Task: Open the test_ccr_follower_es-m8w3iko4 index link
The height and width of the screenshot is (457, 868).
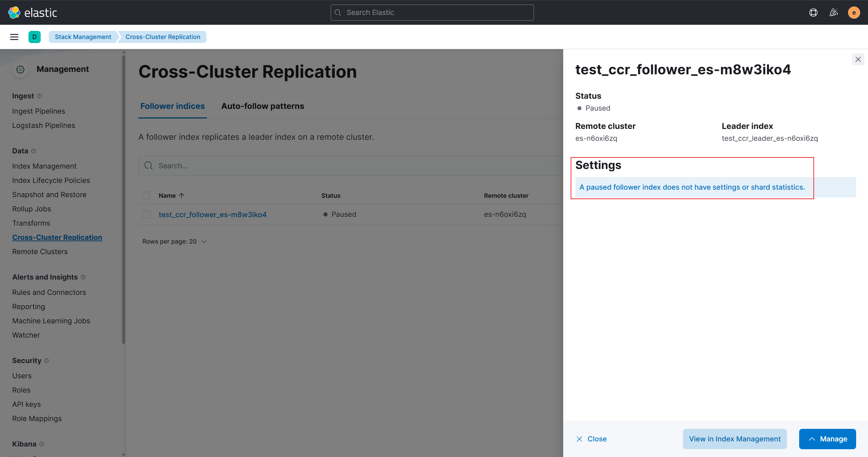Action: coord(212,214)
